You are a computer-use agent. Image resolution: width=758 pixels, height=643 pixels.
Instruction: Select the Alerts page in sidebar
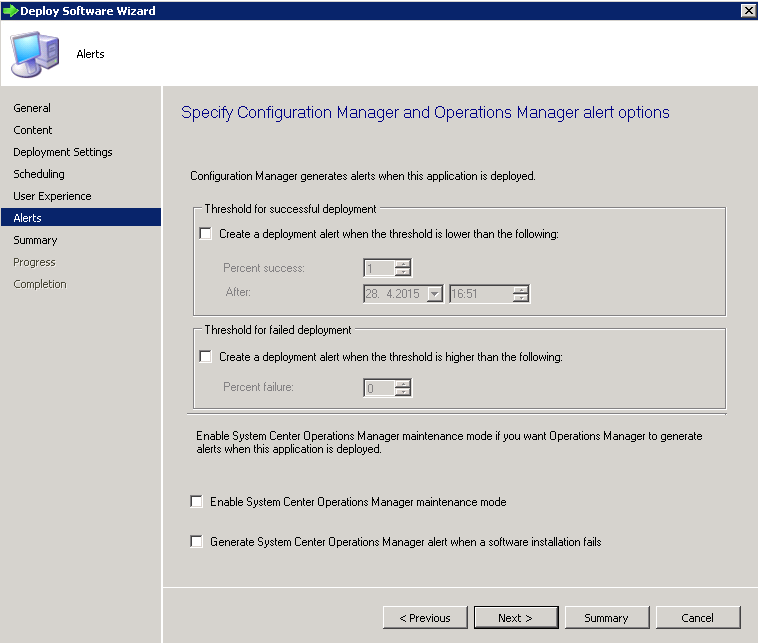(x=81, y=218)
